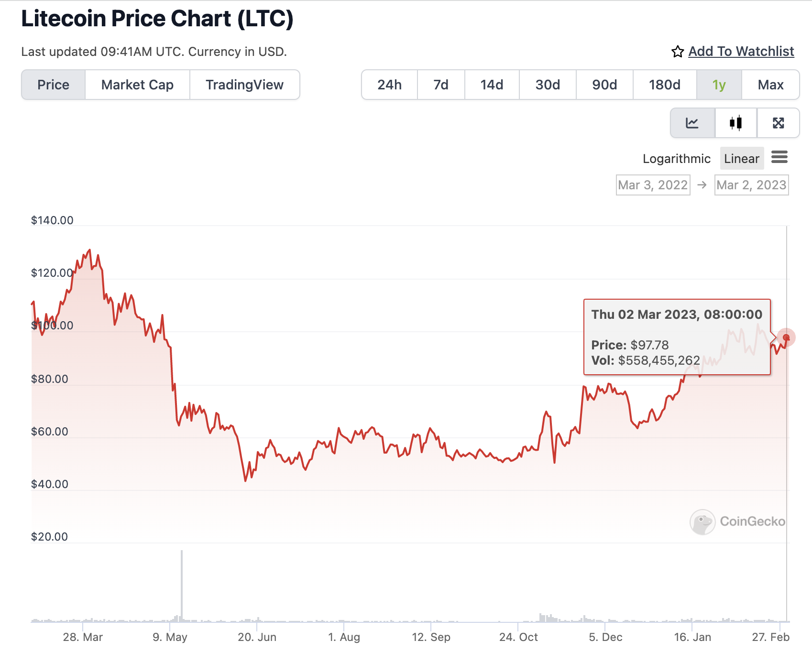
Task: Select the Max timeframe
Action: click(x=770, y=85)
